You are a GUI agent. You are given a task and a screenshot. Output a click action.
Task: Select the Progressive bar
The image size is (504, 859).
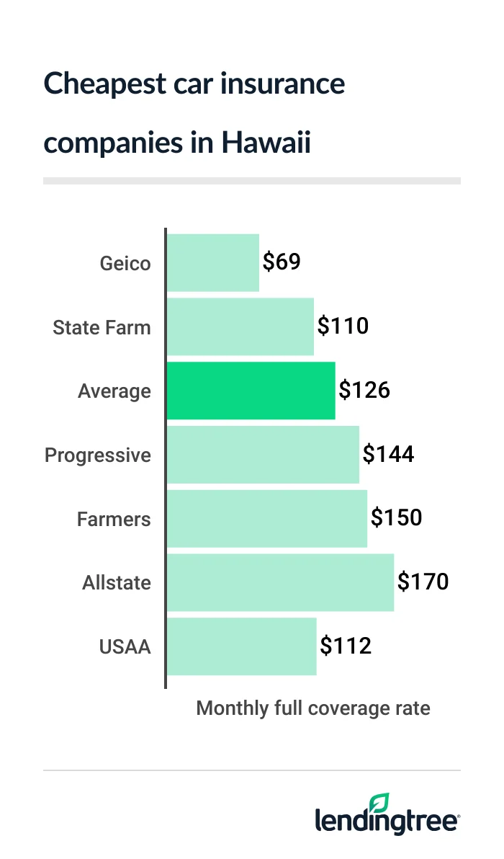263,455
